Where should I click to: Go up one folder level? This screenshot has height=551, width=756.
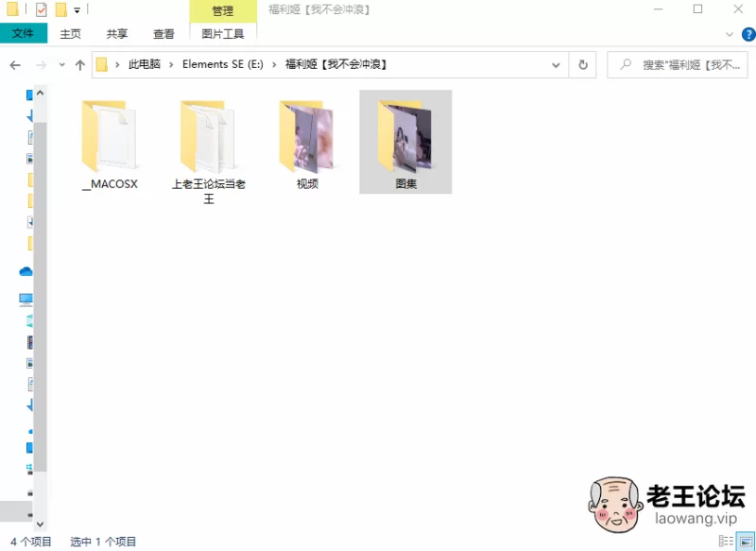(79, 65)
